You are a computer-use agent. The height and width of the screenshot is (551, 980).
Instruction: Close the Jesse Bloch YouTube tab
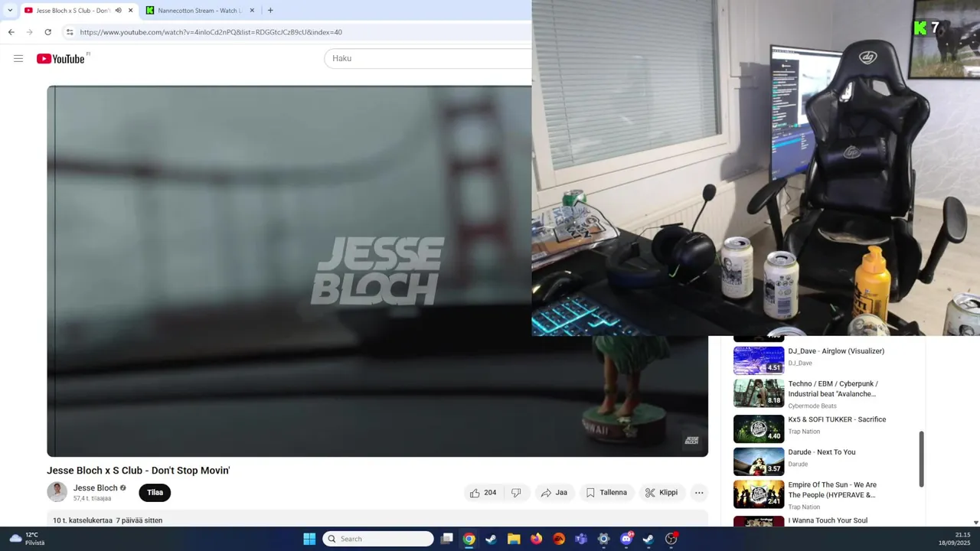pos(130,11)
